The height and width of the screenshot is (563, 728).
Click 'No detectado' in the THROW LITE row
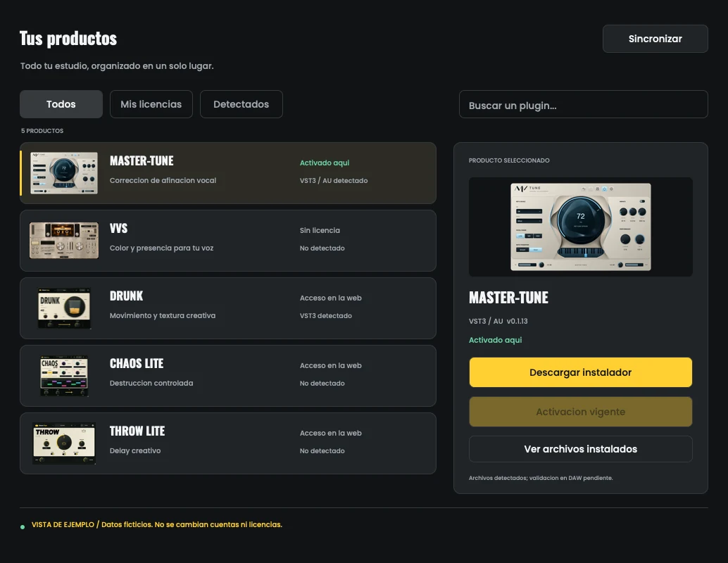click(322, 450)
